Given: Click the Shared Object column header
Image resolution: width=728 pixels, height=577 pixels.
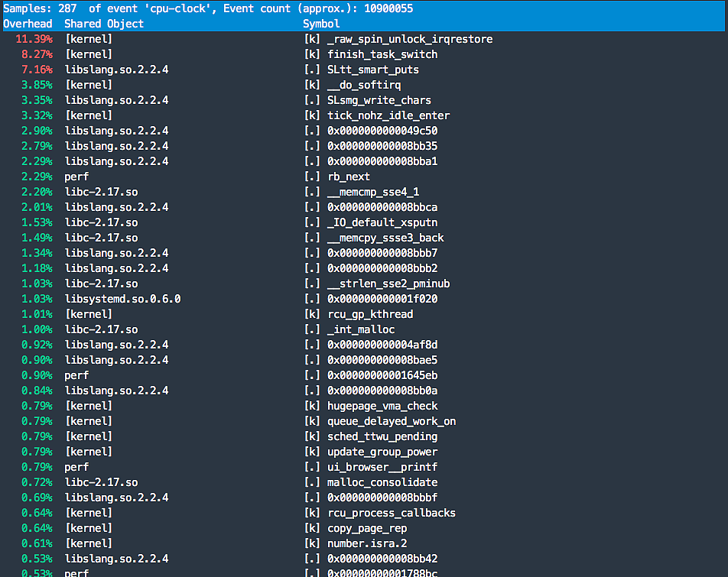Looking at the screenshot, I should [x=104, y=24].
